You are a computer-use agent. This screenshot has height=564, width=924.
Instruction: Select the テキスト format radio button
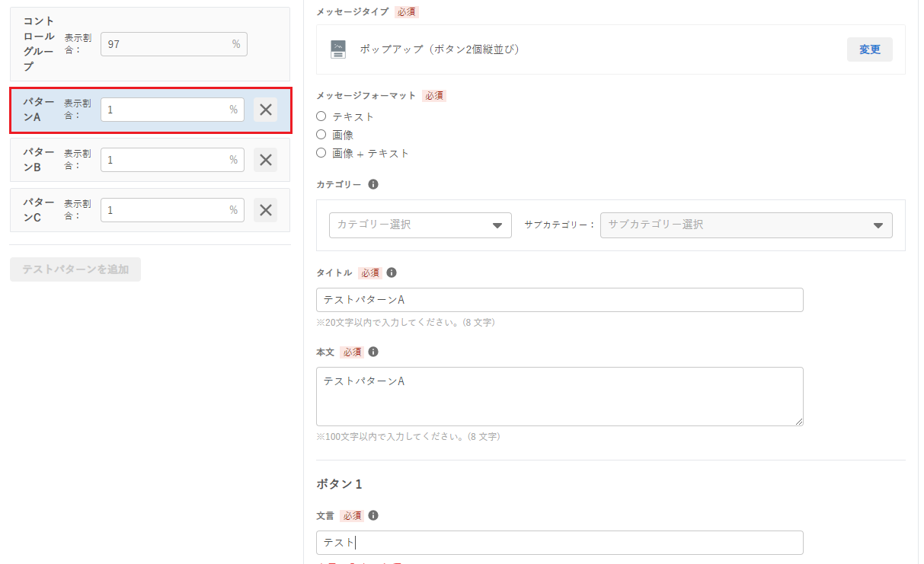321,116
